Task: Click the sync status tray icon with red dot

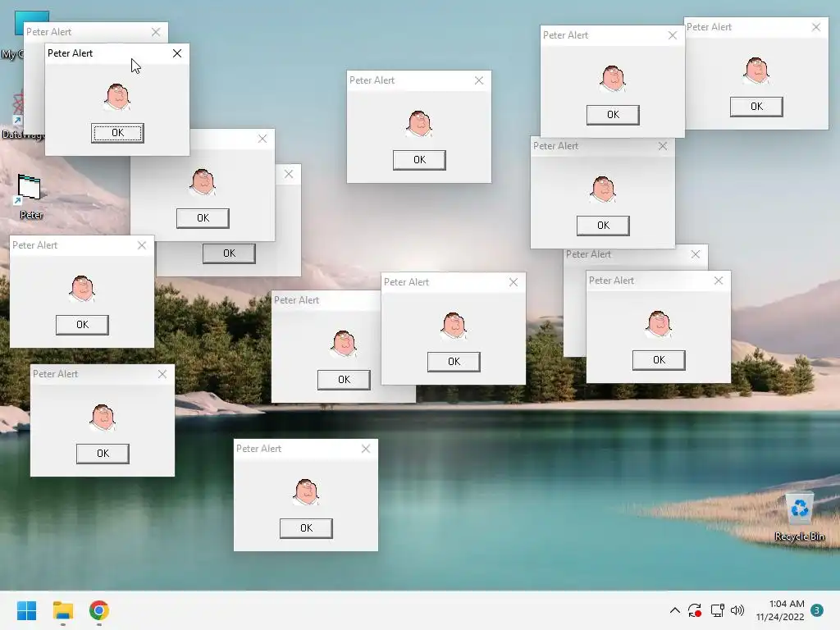Action: pos(695,610)
